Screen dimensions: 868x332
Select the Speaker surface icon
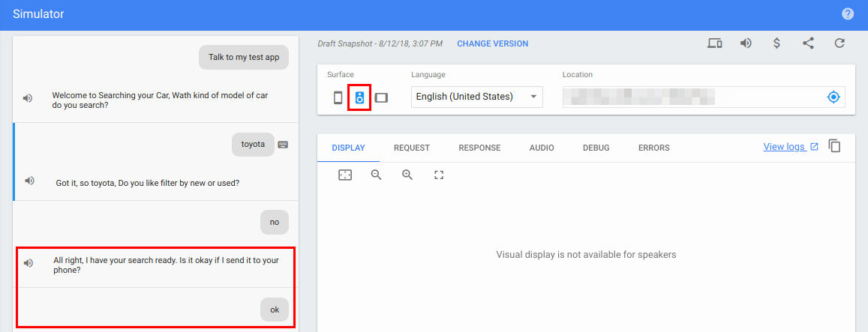pos(360,98)
